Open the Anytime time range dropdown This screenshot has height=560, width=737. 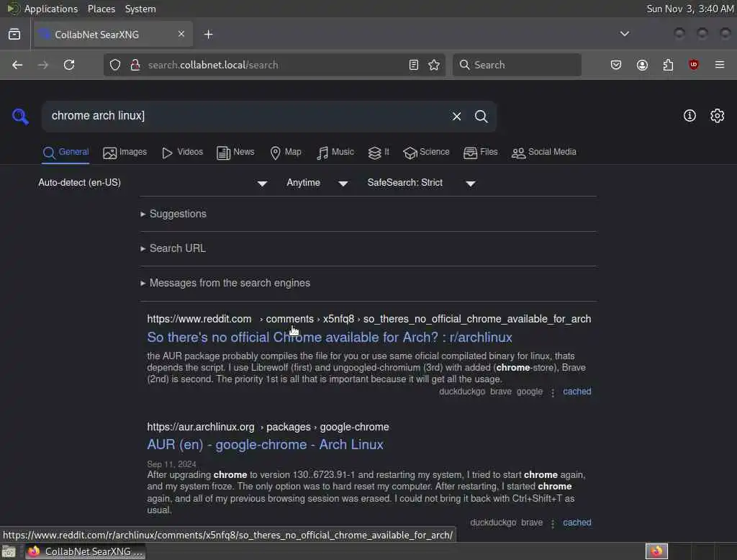click(x=317, y=183)
